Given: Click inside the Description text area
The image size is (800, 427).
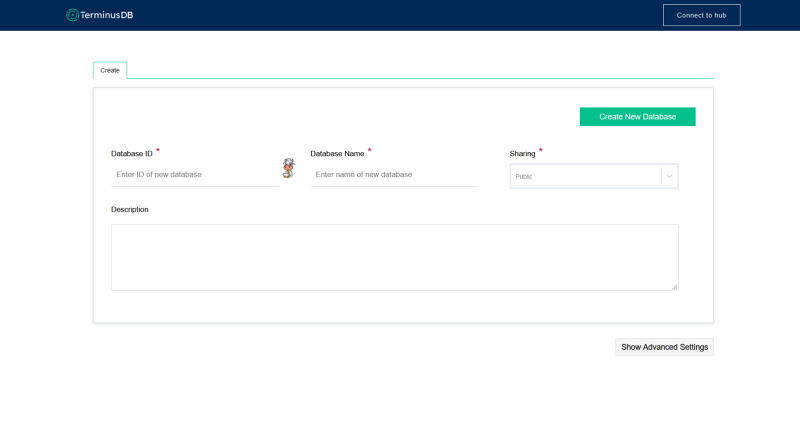Looking at the screenshot, I should [395, 258].
